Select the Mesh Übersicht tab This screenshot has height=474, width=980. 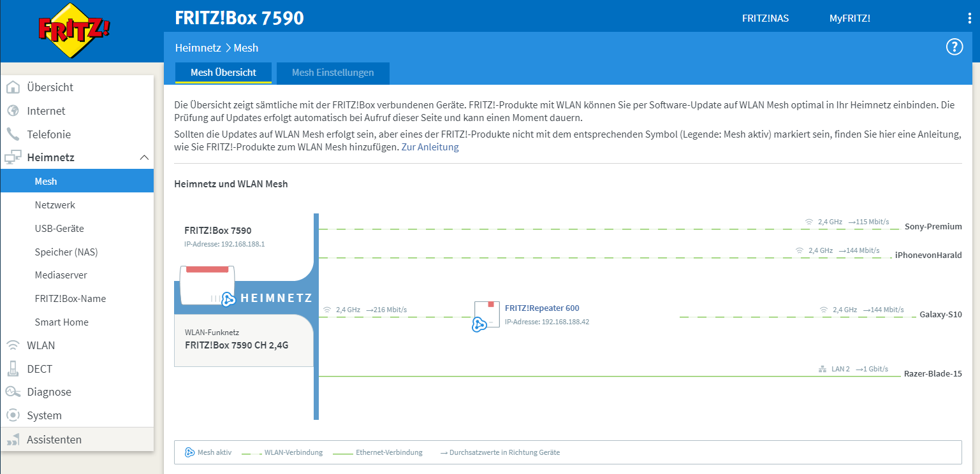pos(223,73)
